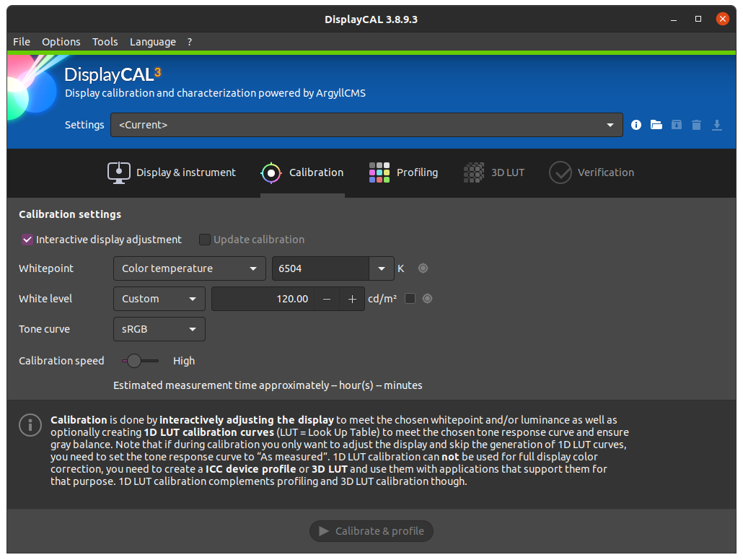
Task: Click the trash icon to delete settings
Action: pyautogui.click(x=696, y=124)
